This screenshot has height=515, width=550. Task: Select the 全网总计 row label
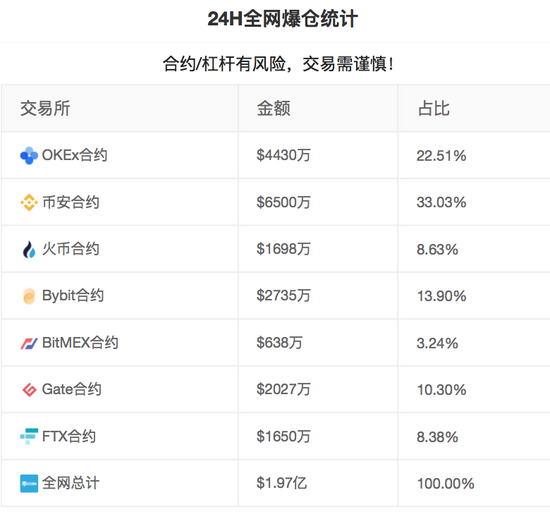pyautogui.click(x=71, y=483)
